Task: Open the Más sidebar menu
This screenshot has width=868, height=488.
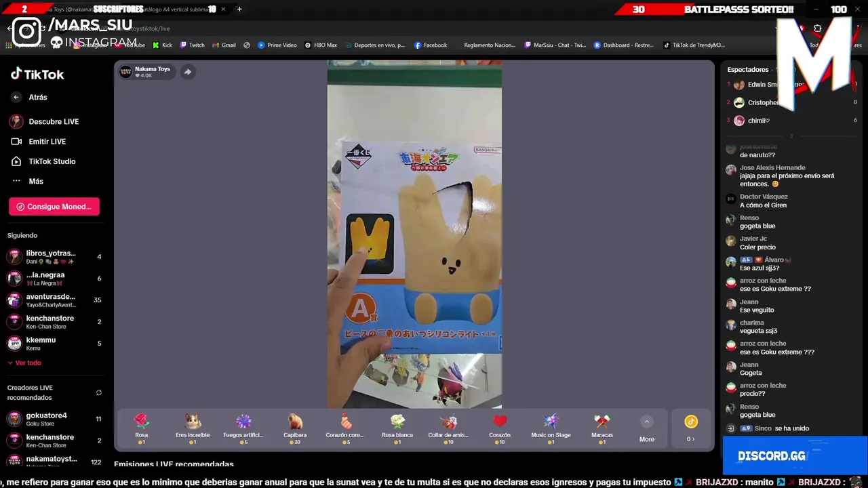Action: click(x=28, y=181)
